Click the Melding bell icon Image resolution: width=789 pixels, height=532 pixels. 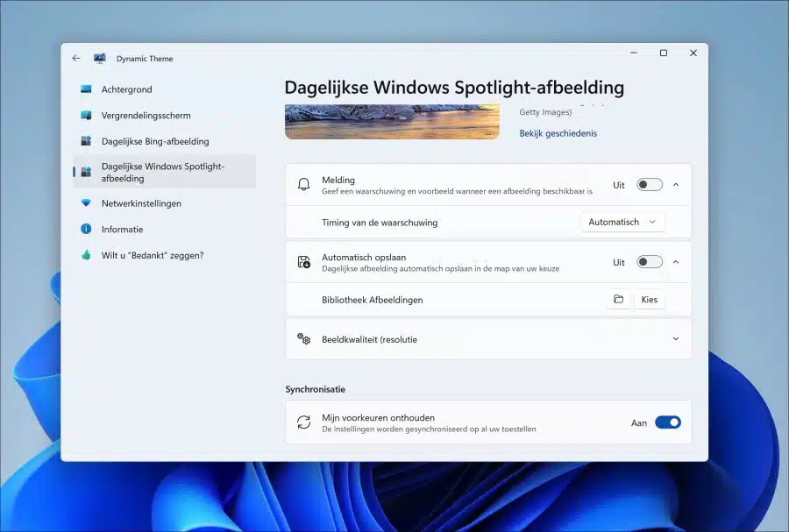(304, 185)
